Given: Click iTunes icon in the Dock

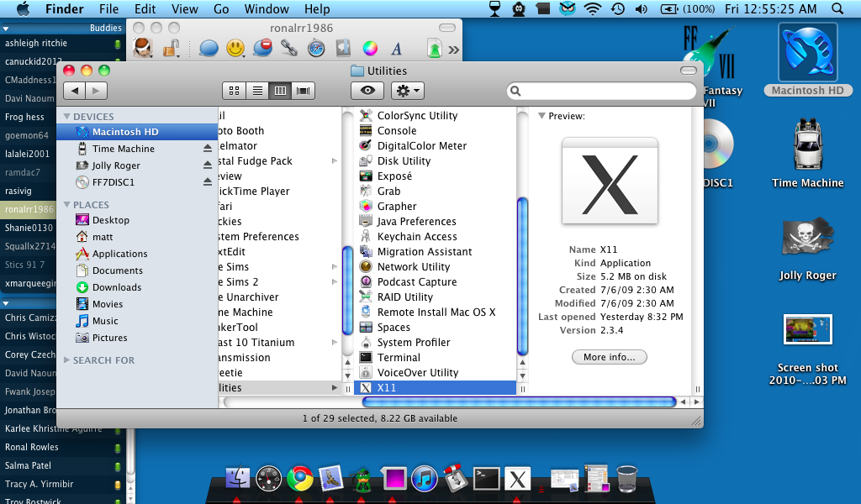Looking at the screenshot, I should point(425,479).
